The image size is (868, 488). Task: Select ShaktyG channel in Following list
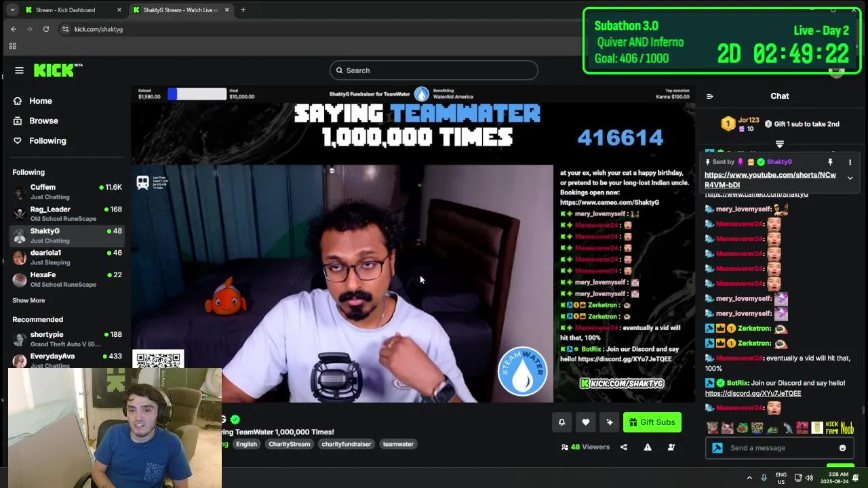[x=67, y=235]
